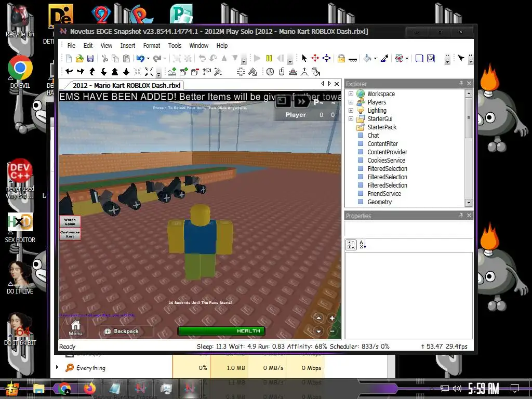Image resolution: width=532 pixels, height=399 pixels.
Task: Click the Copy toolbar icon
Action: 115,58
